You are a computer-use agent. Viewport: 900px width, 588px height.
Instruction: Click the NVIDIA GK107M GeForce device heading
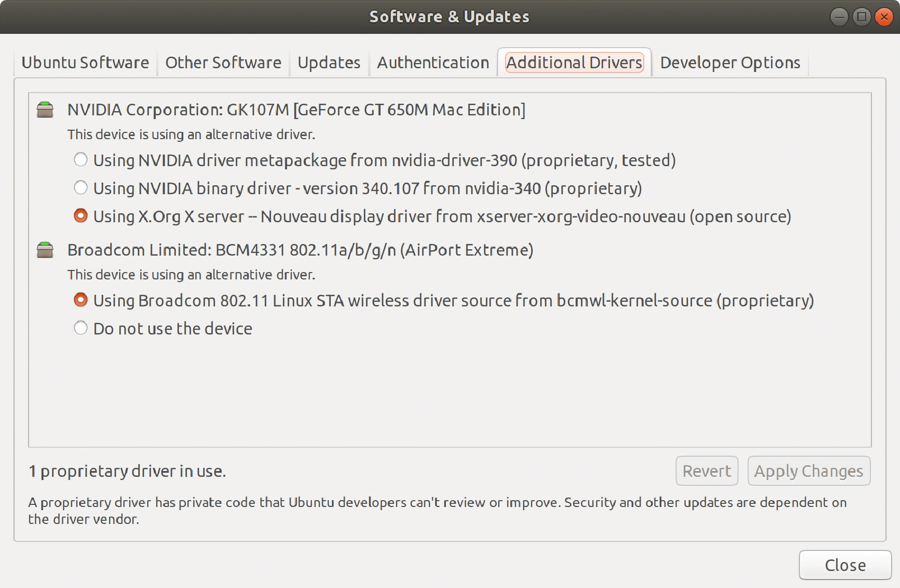(296, 110)
